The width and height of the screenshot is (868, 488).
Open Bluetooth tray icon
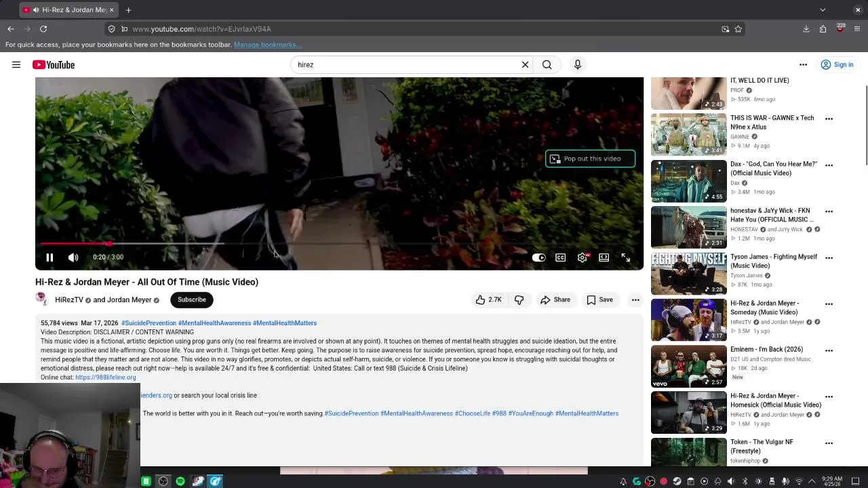745,481
